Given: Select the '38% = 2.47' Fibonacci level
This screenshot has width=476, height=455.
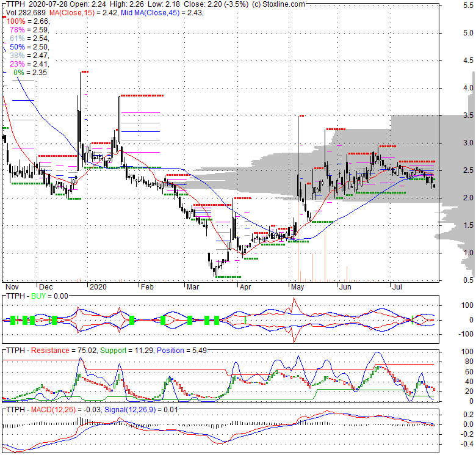Looking at the screenshot, I should [29, 56].
